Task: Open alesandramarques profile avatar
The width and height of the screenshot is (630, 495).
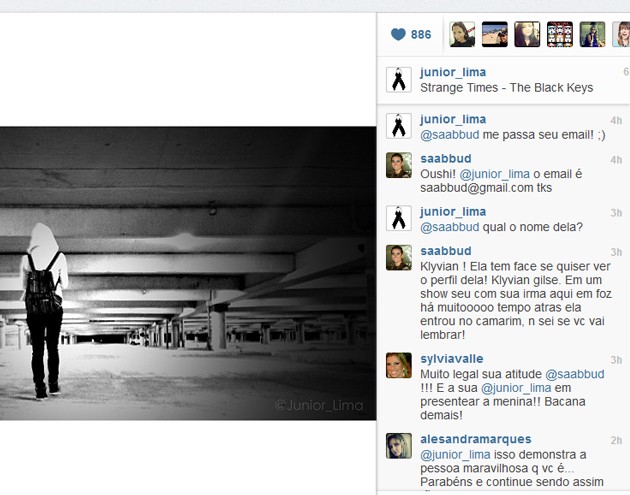Action: coord(399,446)
